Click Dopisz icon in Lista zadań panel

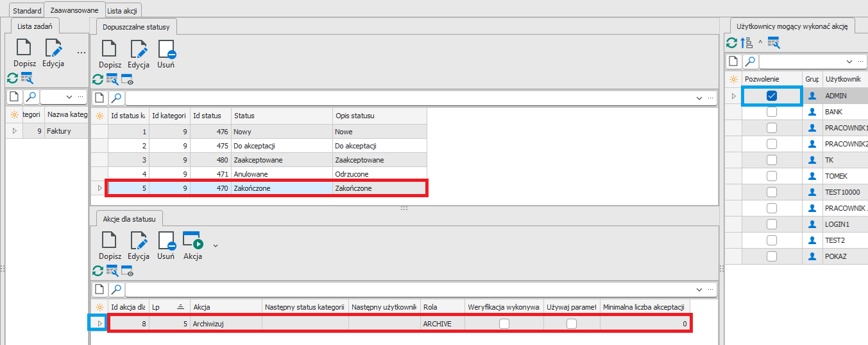(24, 49)
